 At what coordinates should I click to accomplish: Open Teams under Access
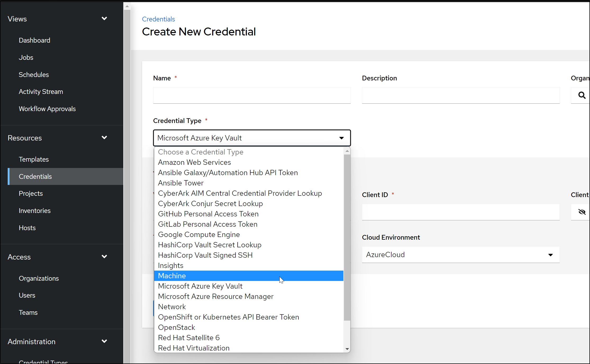pos(28,312)
